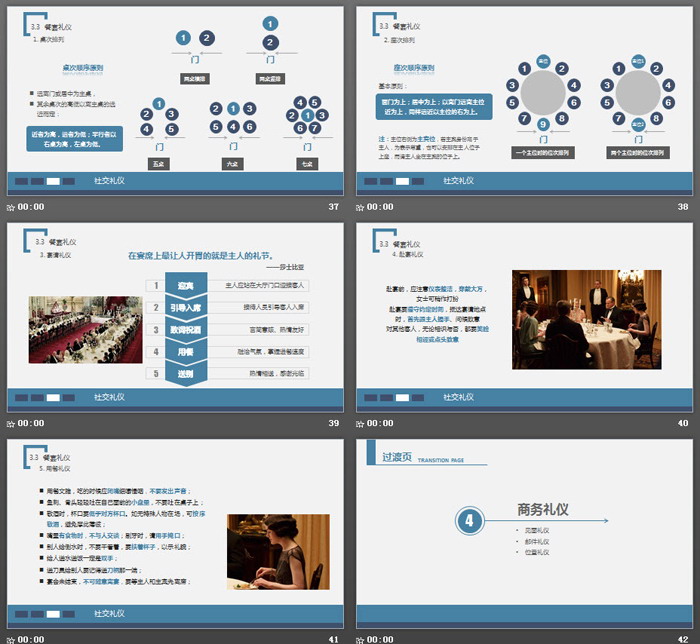Click transition star icon under slide 42
Image resolution: width=700 pixels, height=644 pixels.
[x=361, y=638]
